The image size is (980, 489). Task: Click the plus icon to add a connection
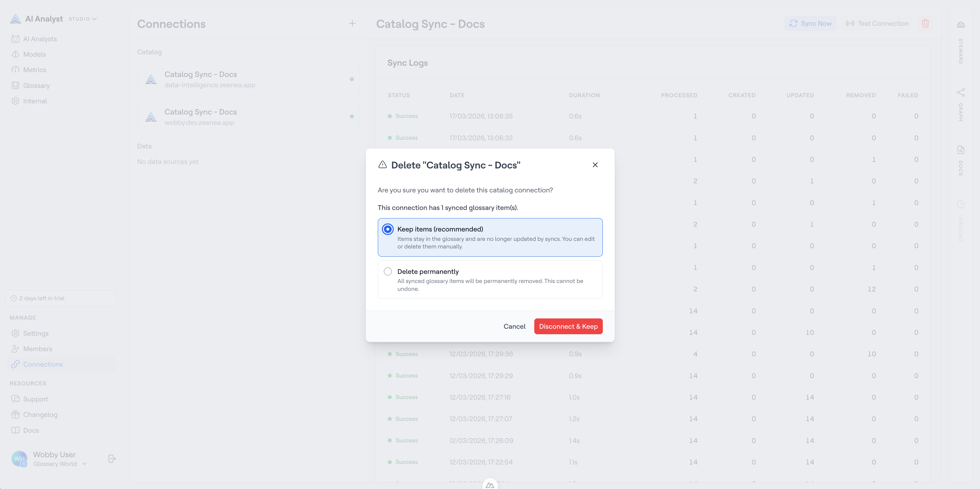pyautogui.click(x=352, y=24)
